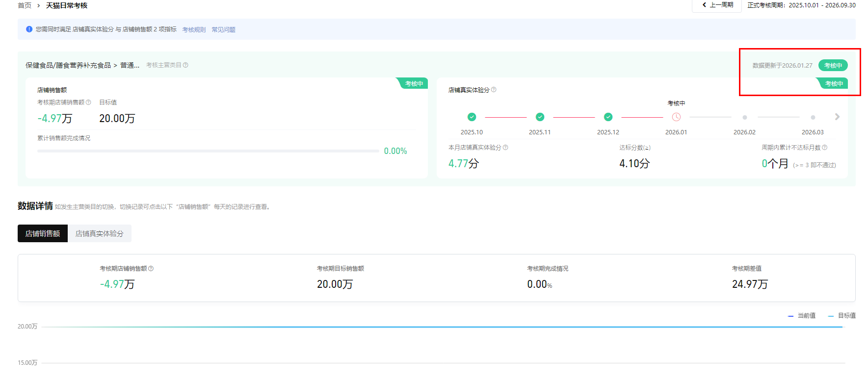Go to 上一周期 previous period
The height and width of the screenshot is (380, 868).
click(717, 5)
